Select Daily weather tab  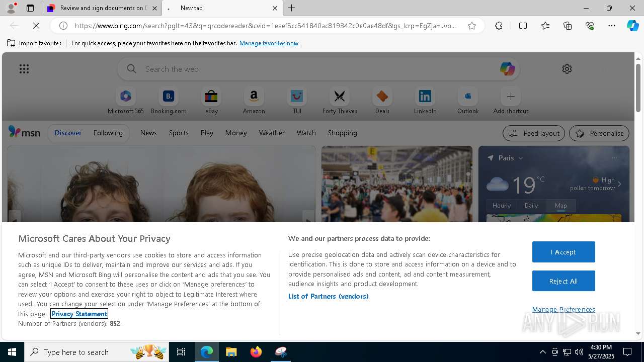[x=531, y=205]
